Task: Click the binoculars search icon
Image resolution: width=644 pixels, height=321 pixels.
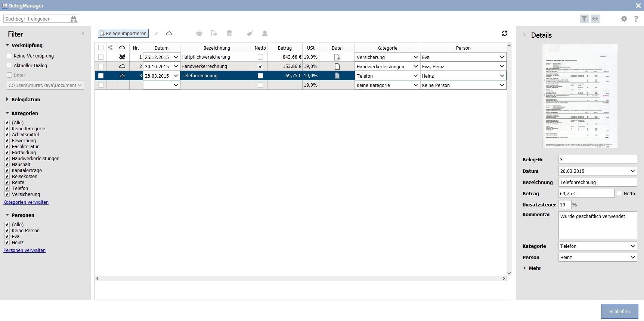Action: point(74,19)
